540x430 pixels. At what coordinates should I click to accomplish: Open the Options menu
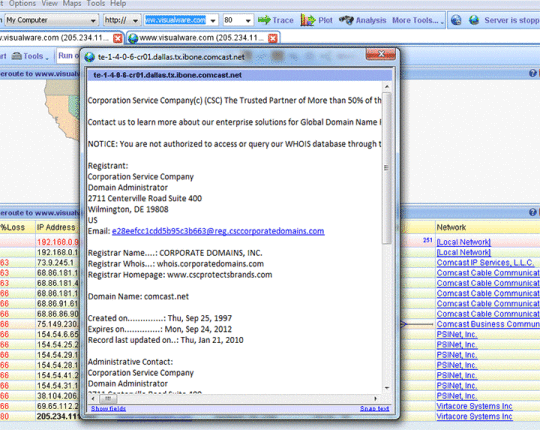[22, 3]
